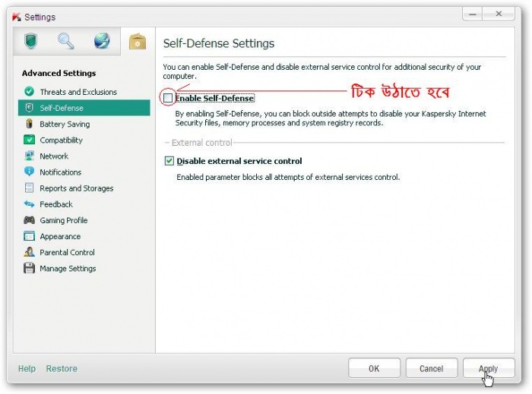
Task: Open the Advanced Settings box tab
Action: 138,42
